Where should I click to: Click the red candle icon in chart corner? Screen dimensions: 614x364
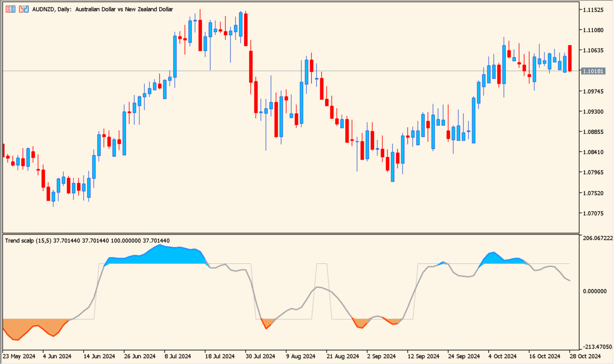coord(22,9)
